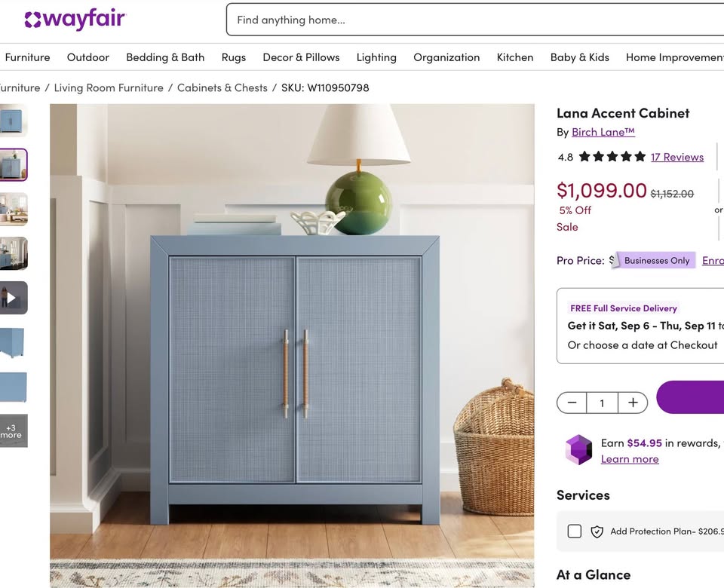Select the first cabinet thumbnail image
The image size is (724, 588).
click(14, 121)
